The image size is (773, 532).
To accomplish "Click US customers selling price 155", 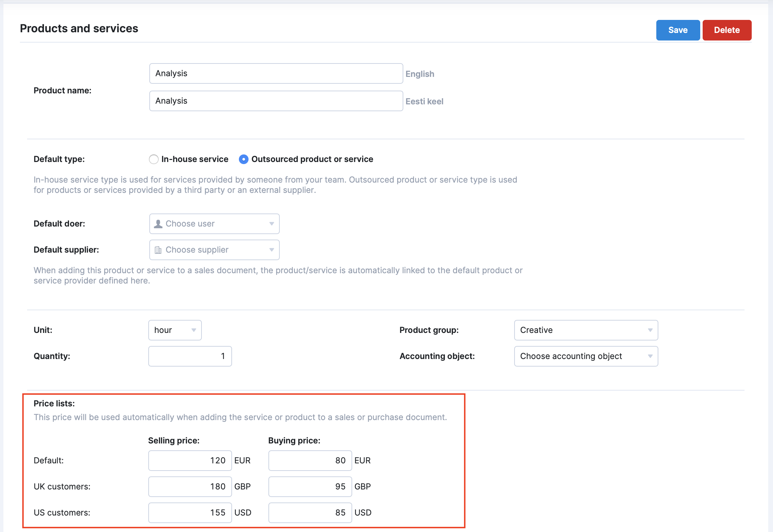I will click(190, 513).
